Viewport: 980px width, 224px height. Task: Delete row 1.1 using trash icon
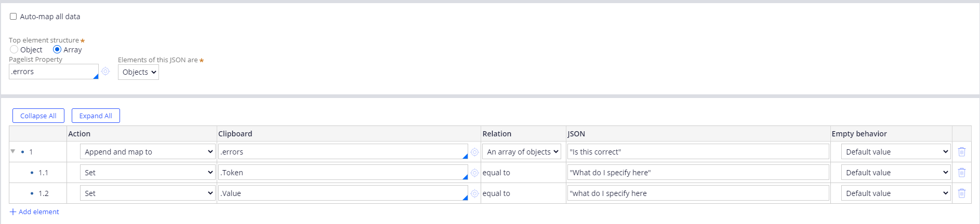pyautogui.click(x=961, y=173)
